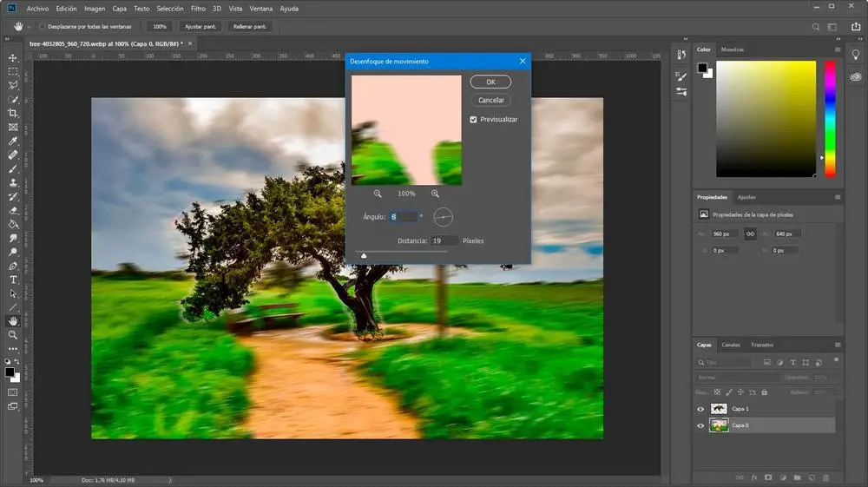Open the layer style fx icon
868x487 pixels.
click(754, 477)
